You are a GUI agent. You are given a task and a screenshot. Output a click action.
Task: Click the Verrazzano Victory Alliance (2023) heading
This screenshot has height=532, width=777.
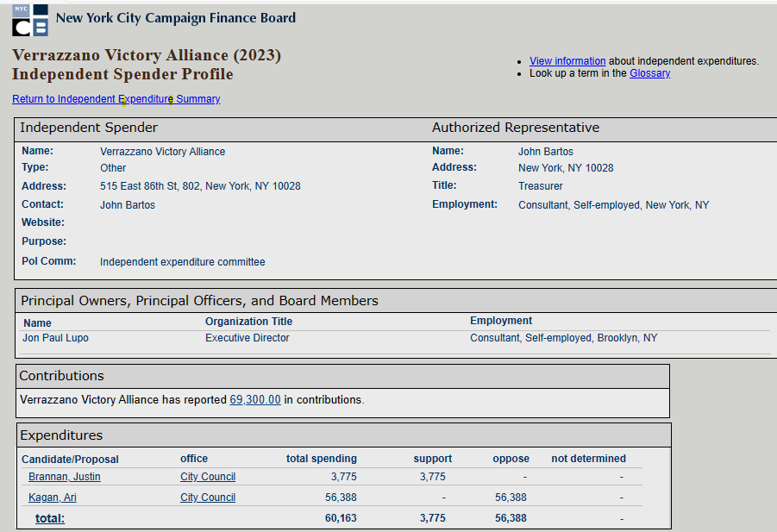(147, 55)
